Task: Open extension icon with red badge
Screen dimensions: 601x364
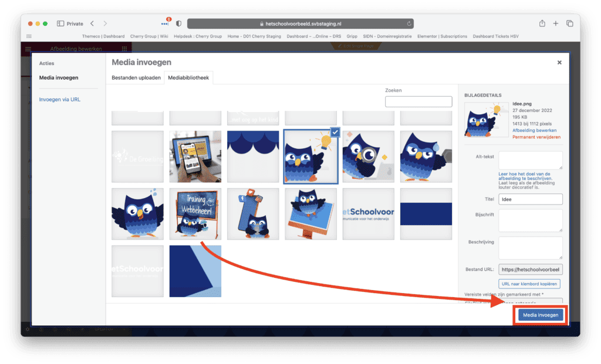Action: click(x=166, y=23)
